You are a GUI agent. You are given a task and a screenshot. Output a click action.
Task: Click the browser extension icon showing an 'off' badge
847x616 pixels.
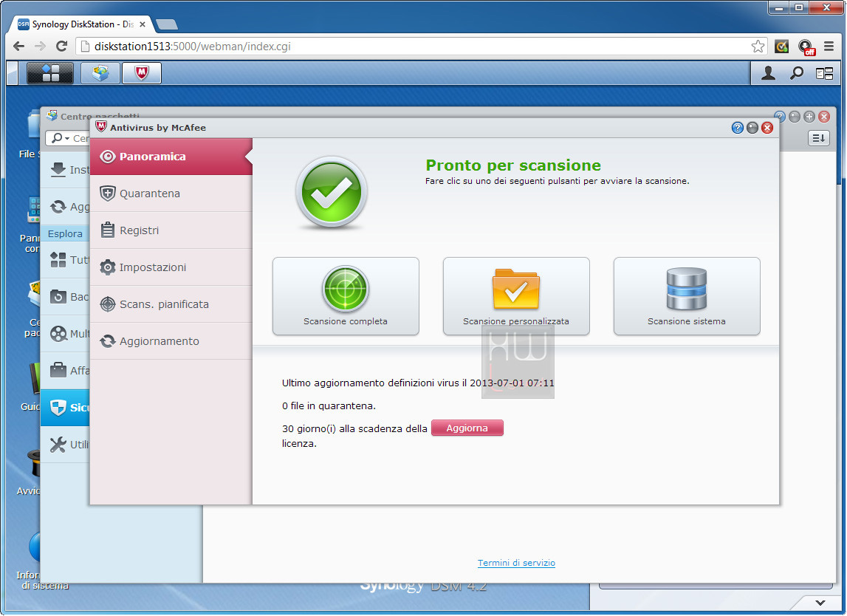pos(806,47)
